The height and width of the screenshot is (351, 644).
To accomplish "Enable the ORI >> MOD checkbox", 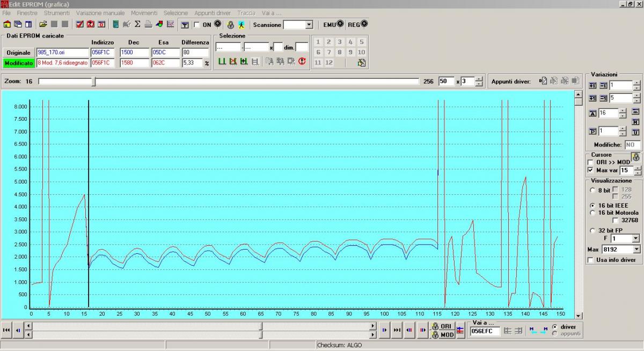I will (x=591, y=162).
